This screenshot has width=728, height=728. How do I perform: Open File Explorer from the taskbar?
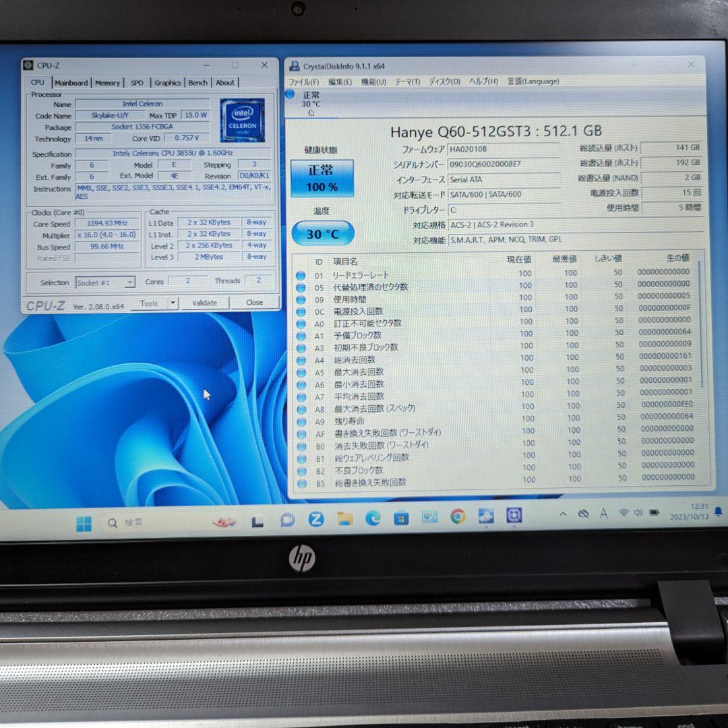(345, 518)
